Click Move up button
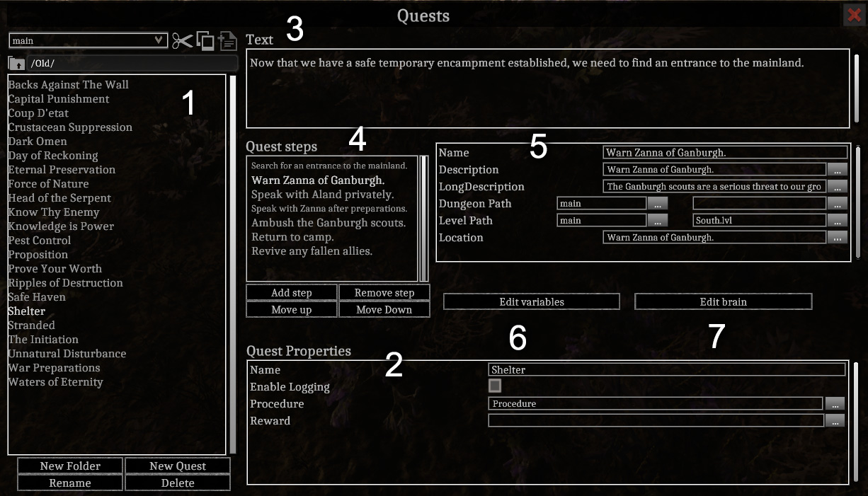Screen dimensions: 868x496 pos(292,310)
